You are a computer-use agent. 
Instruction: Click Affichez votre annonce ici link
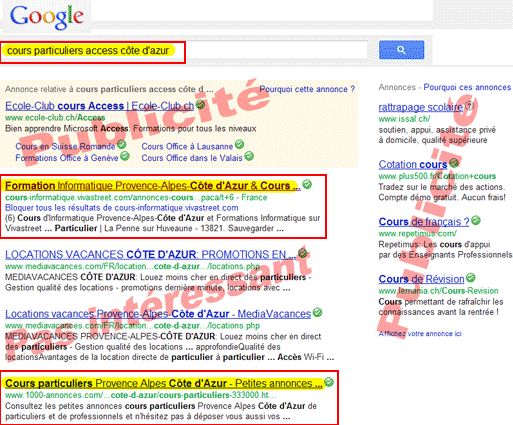pyautogui.click(x=420, y=334)
